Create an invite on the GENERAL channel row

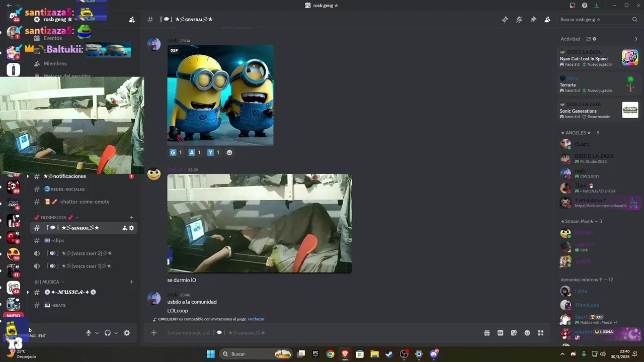(124, 228)
